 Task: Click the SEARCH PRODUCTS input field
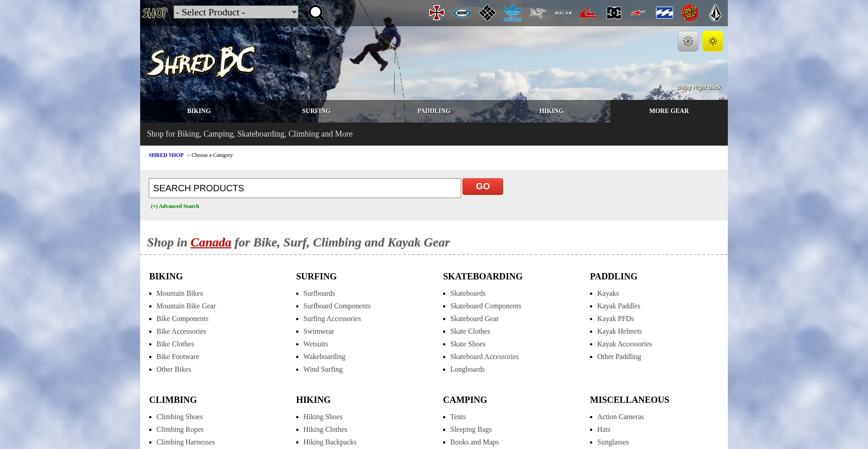click(x=304, y=188)
